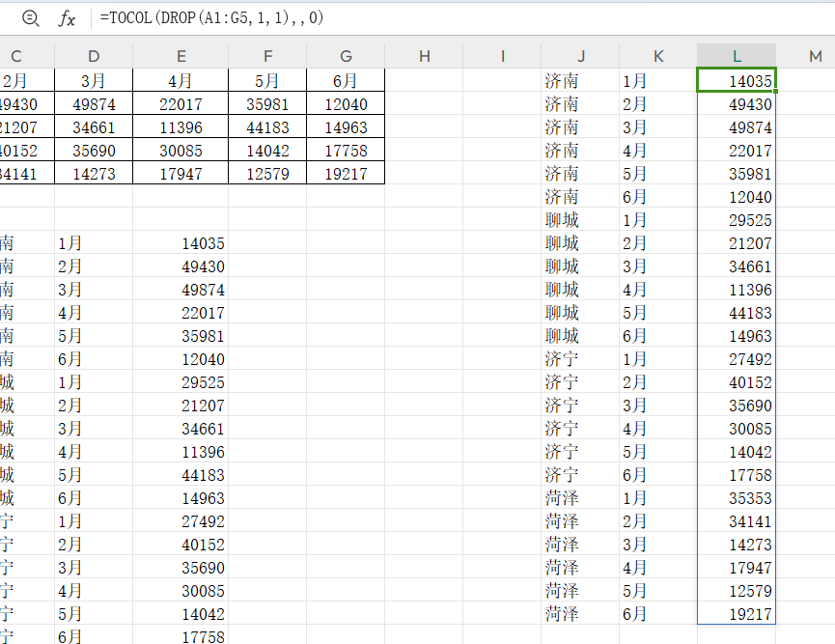The width and height of the screenshot is (835, 644).
Task: Select cell with 27492 in column L
Action: coord(737,358)
